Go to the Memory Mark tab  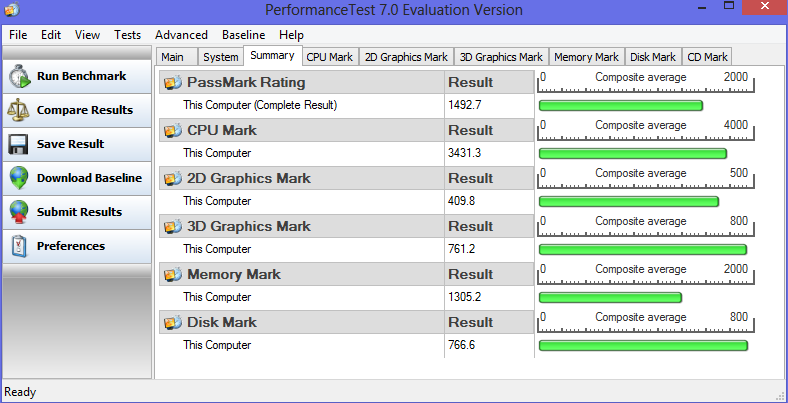(586, 57)
